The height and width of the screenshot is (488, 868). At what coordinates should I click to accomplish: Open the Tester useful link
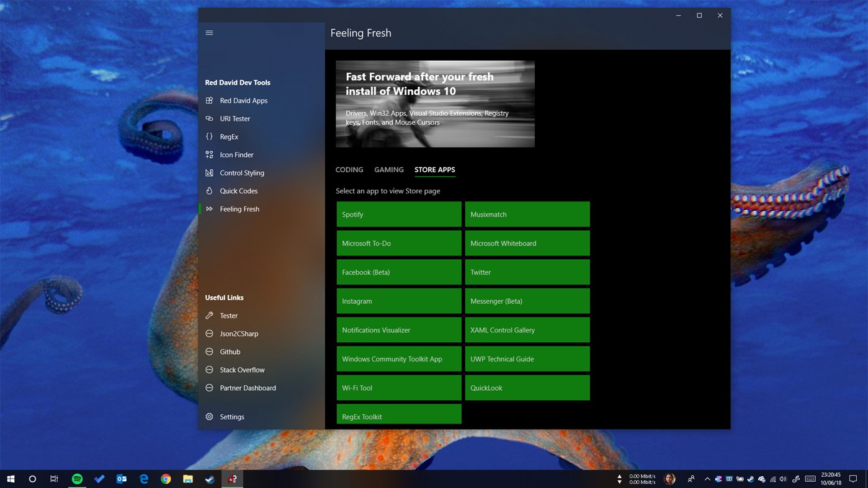[261, 316]
